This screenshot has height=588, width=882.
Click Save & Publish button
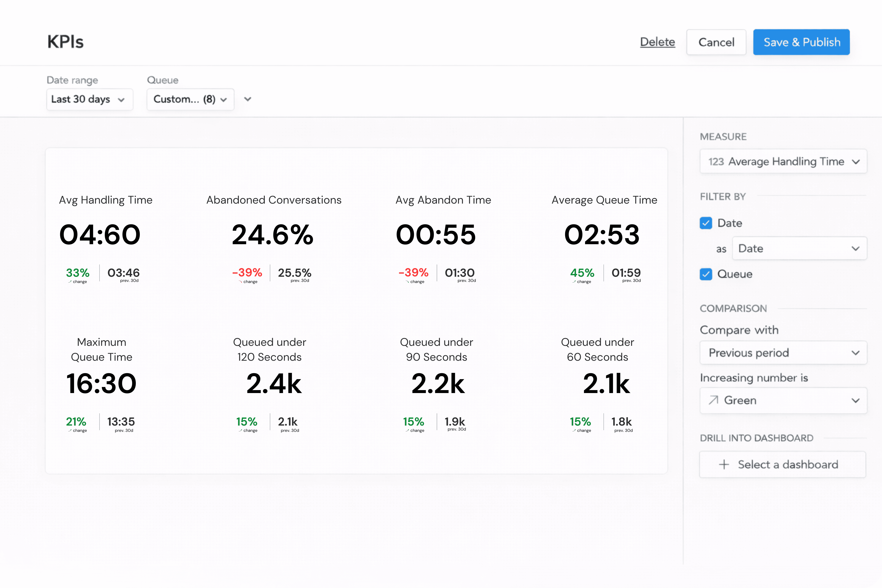click(801, 42)
